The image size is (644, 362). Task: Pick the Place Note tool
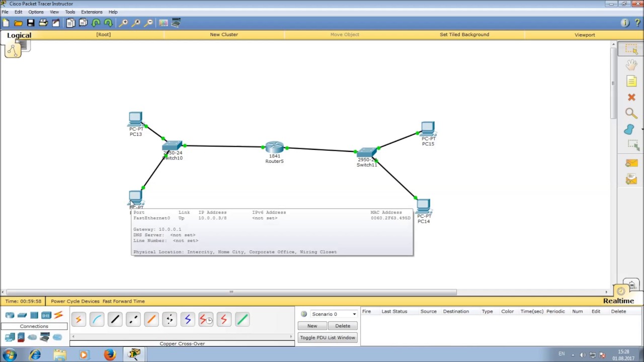coord(631,81)
